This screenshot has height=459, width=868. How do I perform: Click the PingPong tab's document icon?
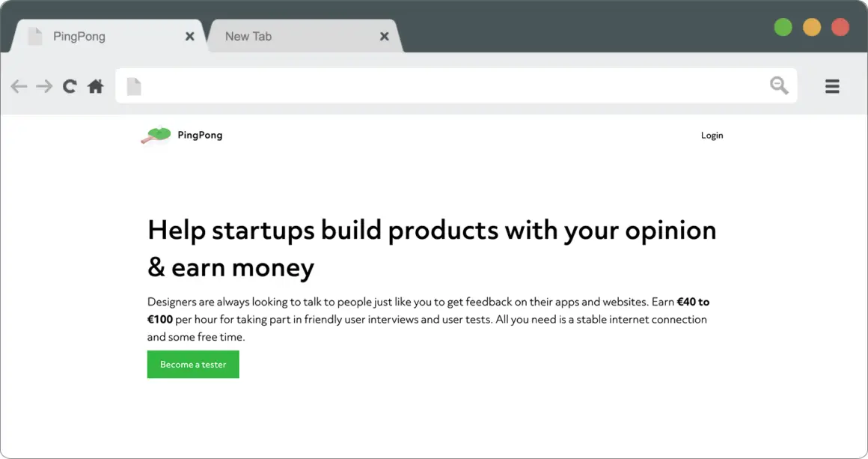[35, 36]
